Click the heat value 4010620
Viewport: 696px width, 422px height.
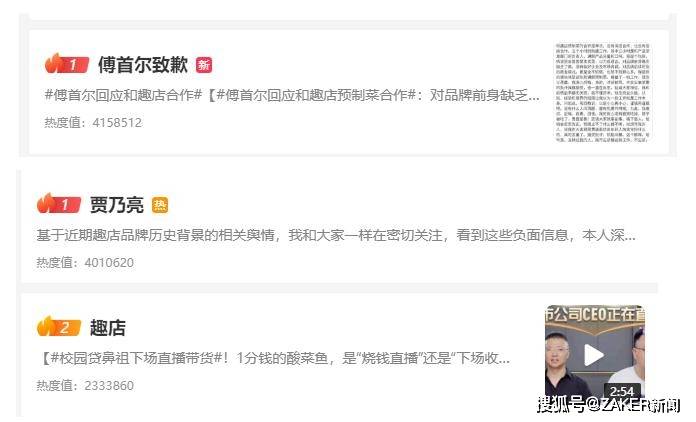point(85,263)
